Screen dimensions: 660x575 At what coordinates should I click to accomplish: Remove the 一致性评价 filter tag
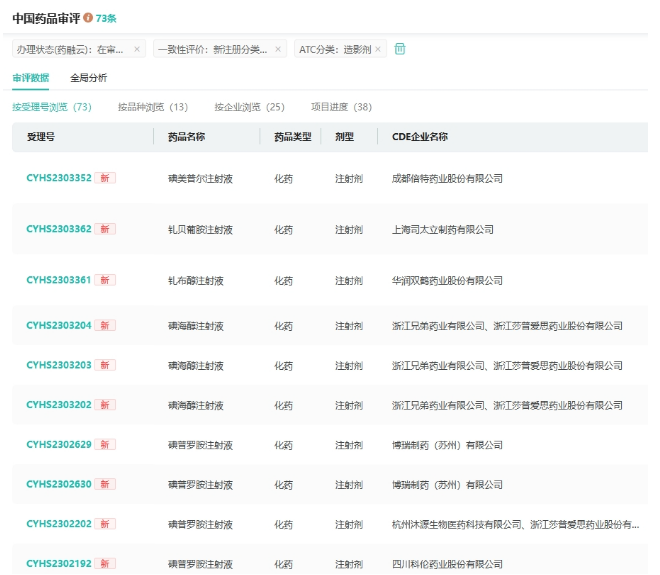278,49
